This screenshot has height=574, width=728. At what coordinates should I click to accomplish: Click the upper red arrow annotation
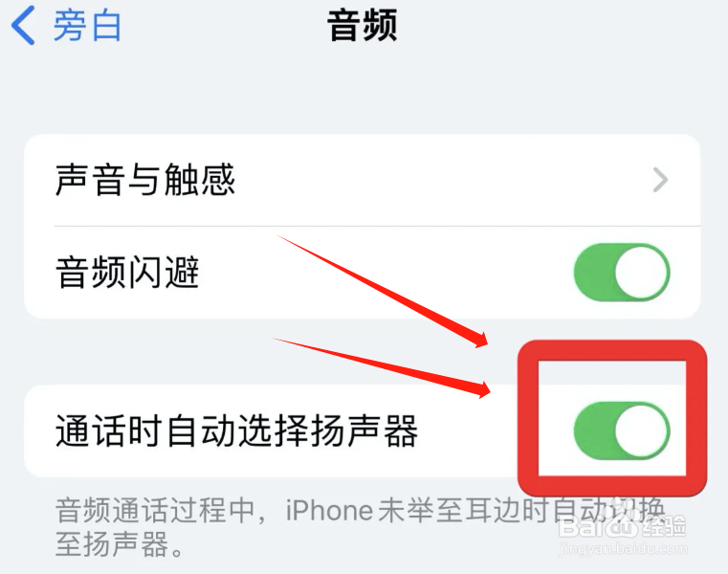(x=383, y=291)
